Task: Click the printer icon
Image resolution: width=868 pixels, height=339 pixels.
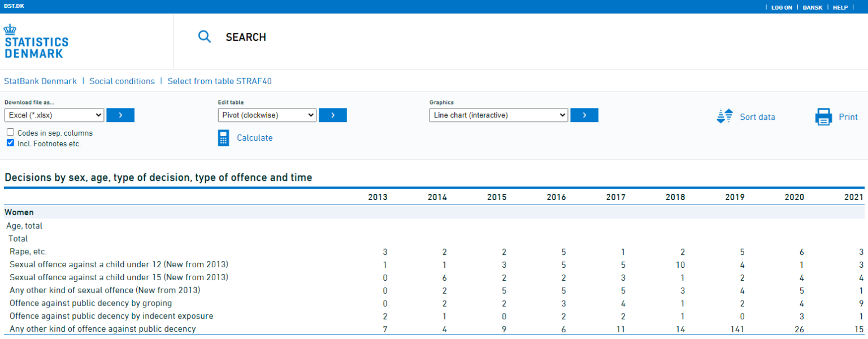Action: tap(823, 117)
